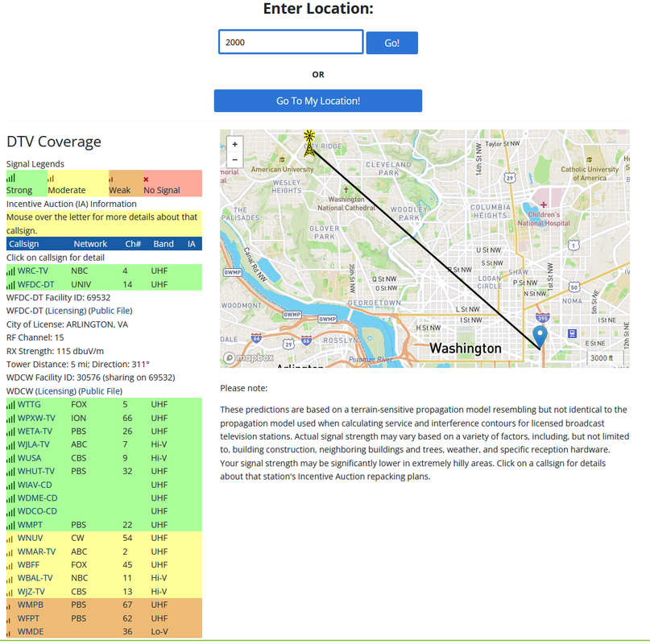Click the blue location pin marker
Screen dimensions: 650x644
540,336
